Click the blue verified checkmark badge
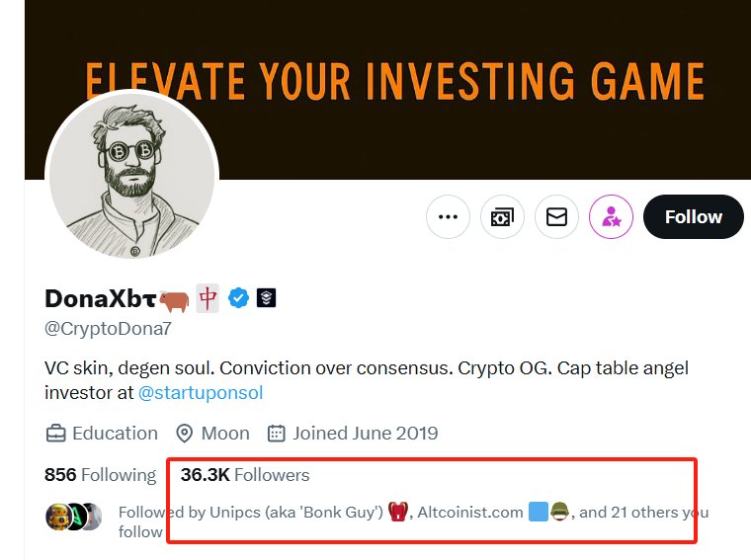The image size is (751, 560). tap(238, 298)
